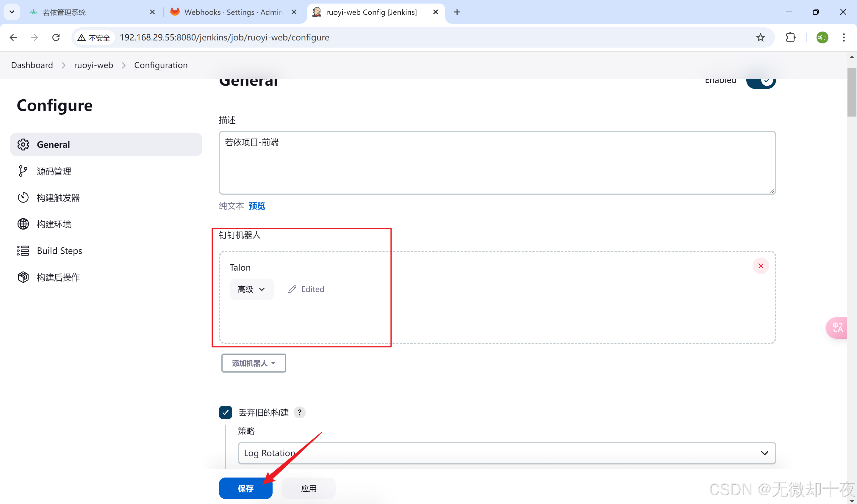The width and height of the screenshot is (857, 504).
Task: Click the help question mark beside 丢弃旧的构建
Action: point(299,412)
